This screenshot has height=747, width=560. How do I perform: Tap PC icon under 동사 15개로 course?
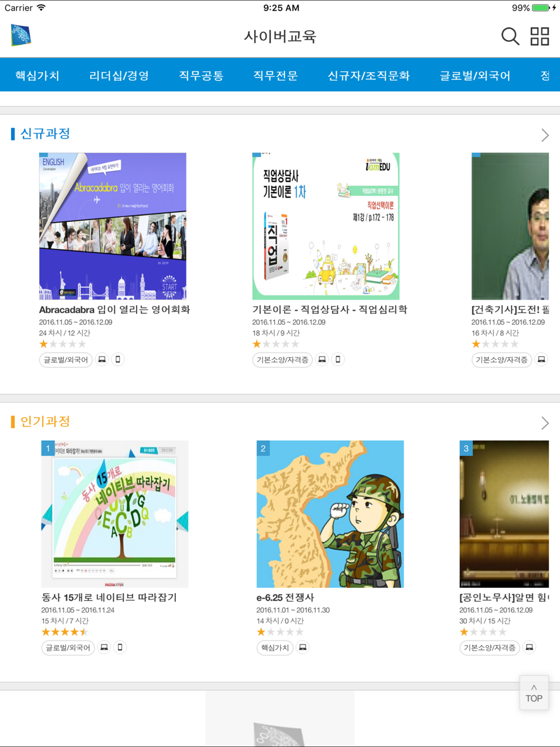tap(104, 647)
